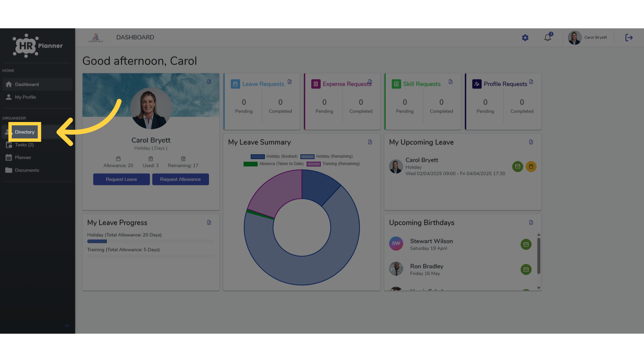This screenshot has height=362, width=644.
Task: Open Carol Bryett user menu in header
Action: [x=588, y=38]
